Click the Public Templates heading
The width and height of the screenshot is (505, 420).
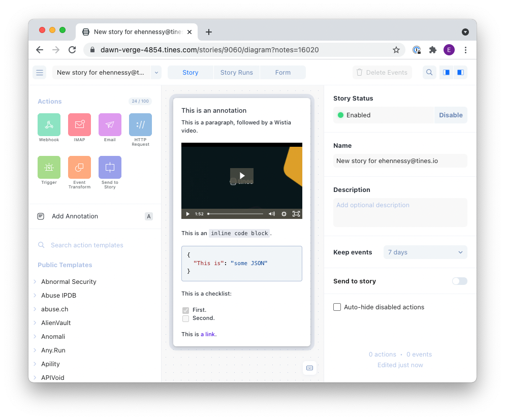click(65, 265)
